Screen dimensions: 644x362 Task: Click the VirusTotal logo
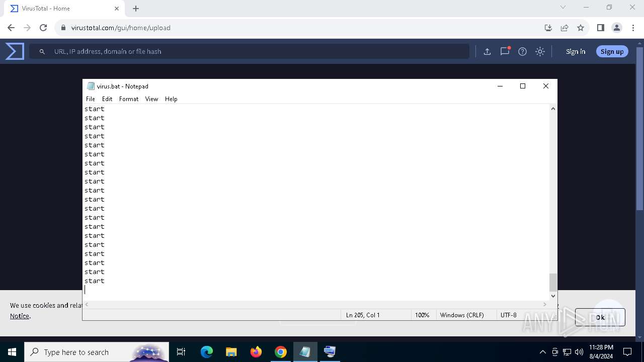click(x=15, y=51)
